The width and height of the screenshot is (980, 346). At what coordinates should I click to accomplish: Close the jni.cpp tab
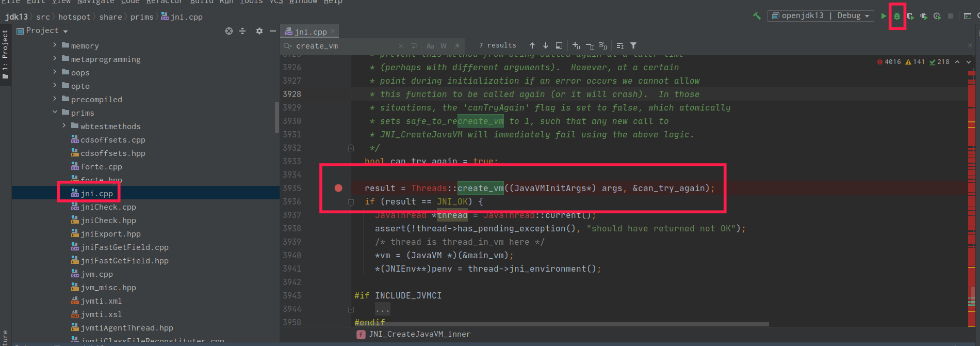pyautogui.click(x=333, y=32)
